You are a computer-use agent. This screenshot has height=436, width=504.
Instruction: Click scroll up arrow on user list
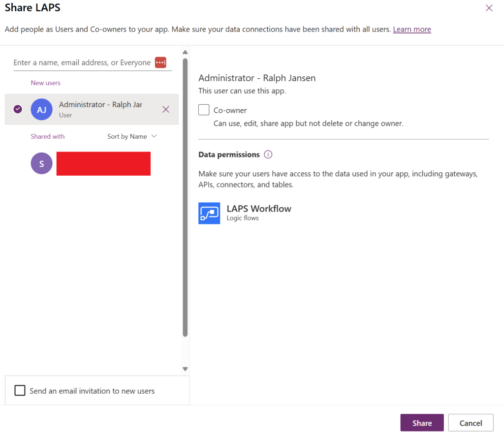(x=185, y=52)
